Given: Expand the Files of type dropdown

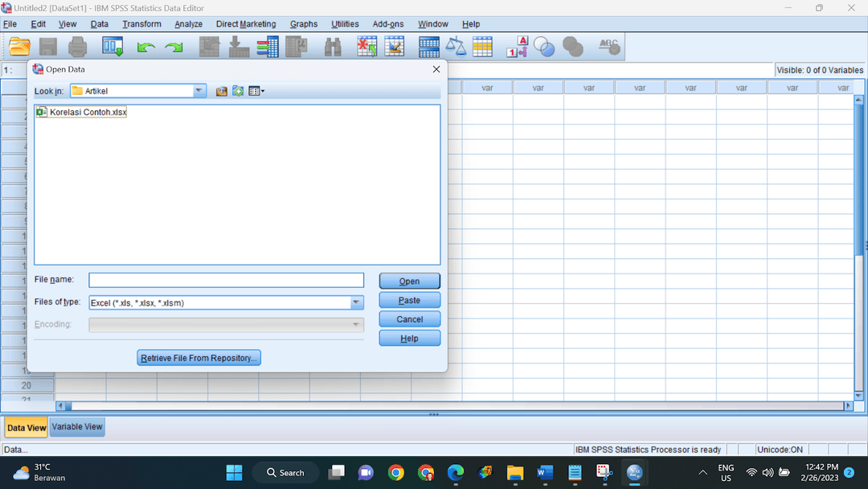Looking at the screenshot, I should pos(357,303).
